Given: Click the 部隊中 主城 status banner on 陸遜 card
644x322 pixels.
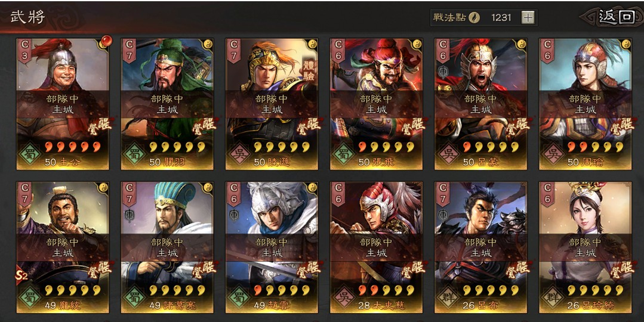Looking at the screenshot, I should [272, 104].
